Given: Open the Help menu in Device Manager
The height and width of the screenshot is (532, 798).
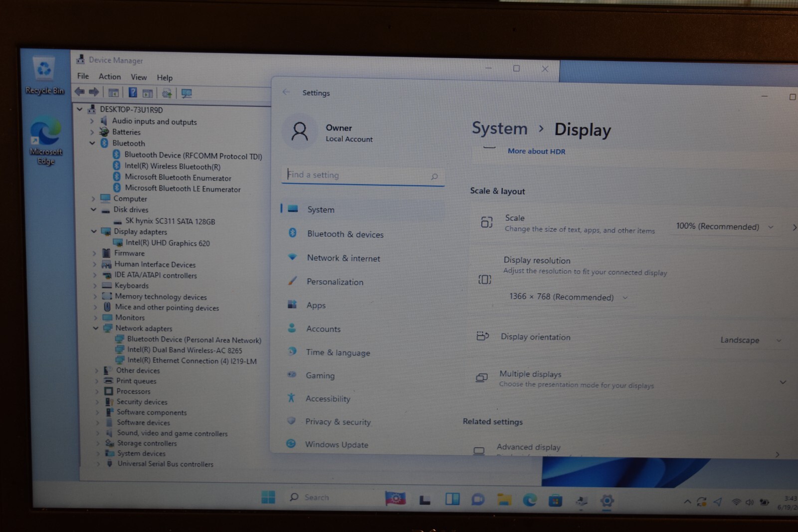Looking at the screenshot, I should (x=165, y=77).
